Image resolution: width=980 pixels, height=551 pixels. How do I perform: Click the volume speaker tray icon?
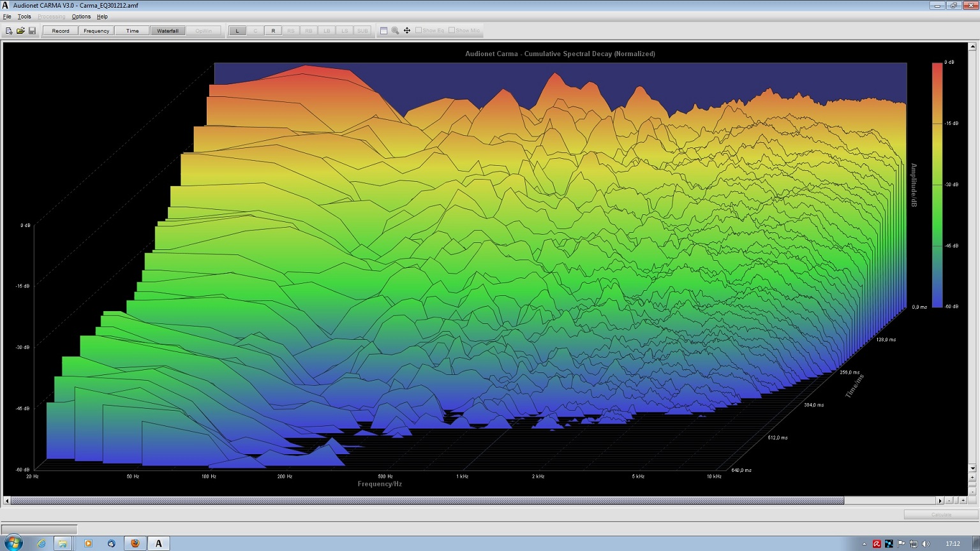tap(926, 544)
